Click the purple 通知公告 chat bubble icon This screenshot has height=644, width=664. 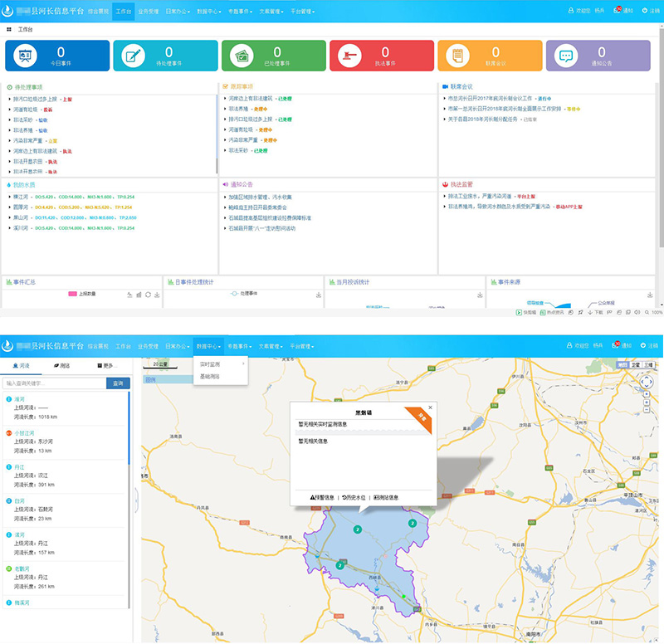(566, 56)
